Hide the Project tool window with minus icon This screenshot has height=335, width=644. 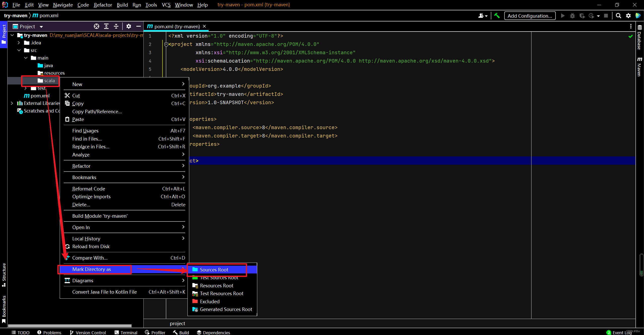(x=139, y=26)
